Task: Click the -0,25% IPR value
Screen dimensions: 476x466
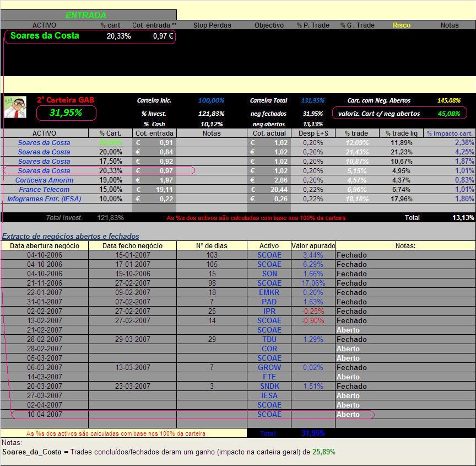Action: click(x=313, y=312)
